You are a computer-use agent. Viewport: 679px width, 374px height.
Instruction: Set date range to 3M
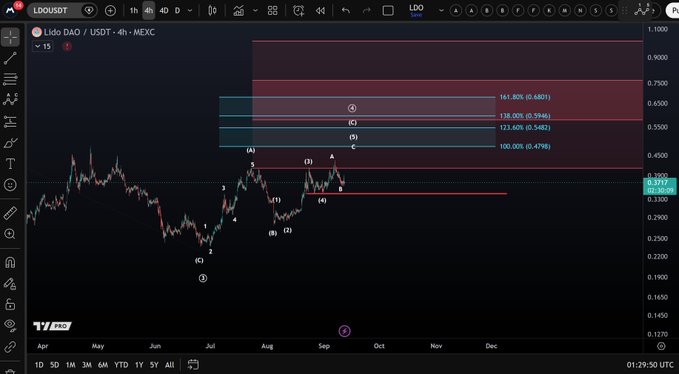pyautogui.click(x=87, y=365)
